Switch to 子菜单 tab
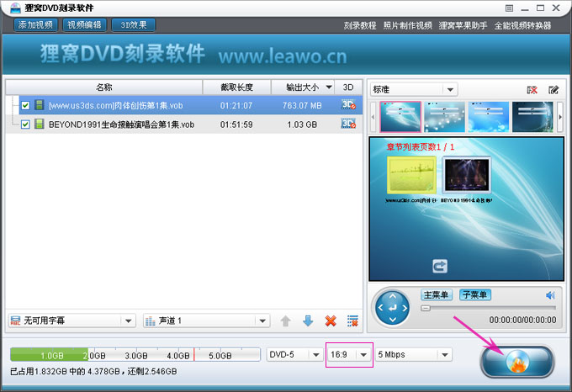572x392 pixels. coord(475,294)
